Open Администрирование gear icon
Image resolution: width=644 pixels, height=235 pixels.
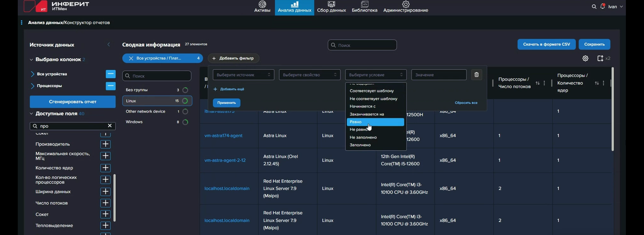click(x=406, y=4)
